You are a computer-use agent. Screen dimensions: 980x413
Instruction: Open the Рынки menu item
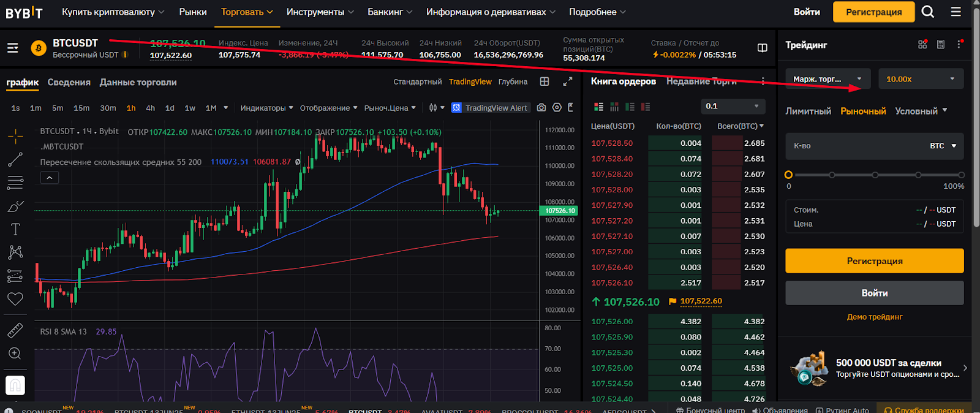(x=193, y=12)
